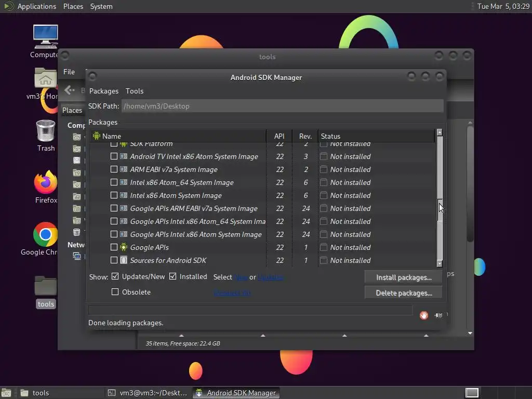Click the Updates link after Select

[270, 277]
